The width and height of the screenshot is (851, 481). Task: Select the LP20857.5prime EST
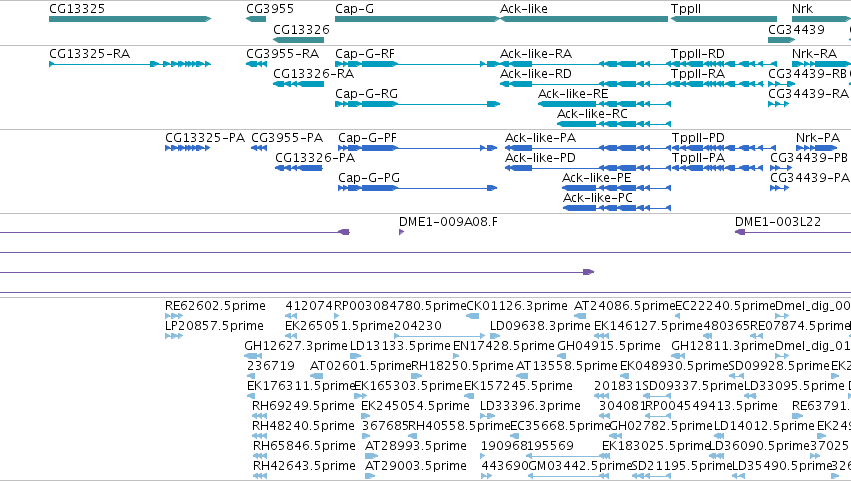[174, 336]
